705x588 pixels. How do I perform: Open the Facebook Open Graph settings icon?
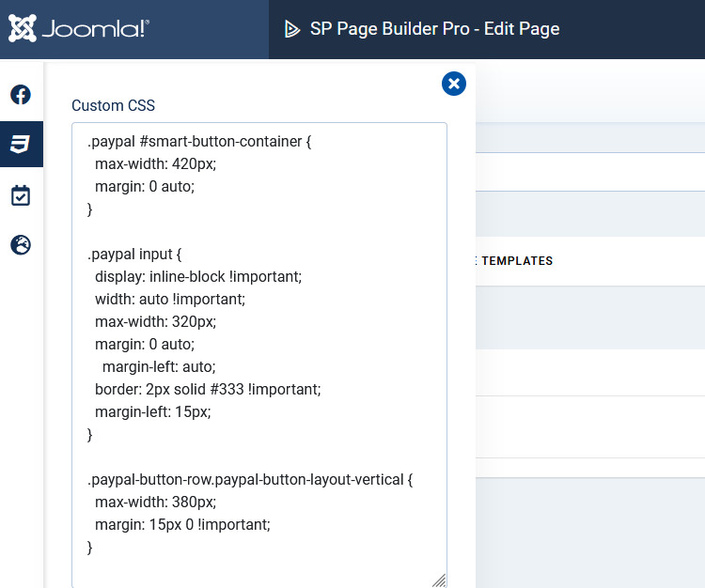(x=21, y=95)
